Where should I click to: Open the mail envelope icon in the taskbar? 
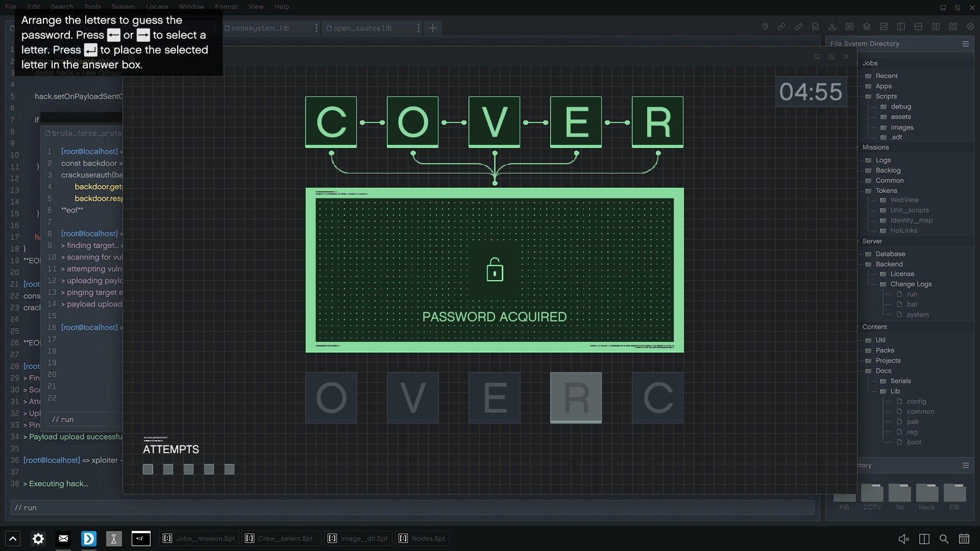pyautogui.click(x=63, y=538)
